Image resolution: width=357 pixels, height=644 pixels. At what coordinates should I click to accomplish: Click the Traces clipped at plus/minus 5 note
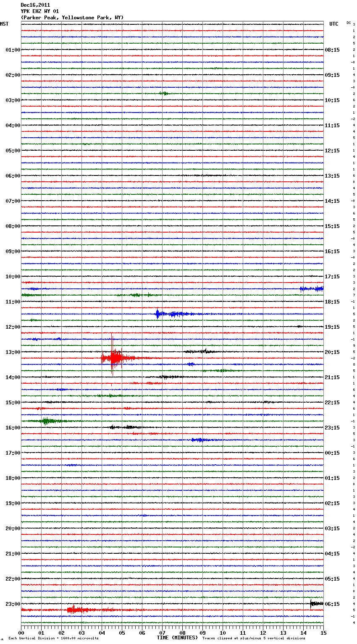(254, 638)
